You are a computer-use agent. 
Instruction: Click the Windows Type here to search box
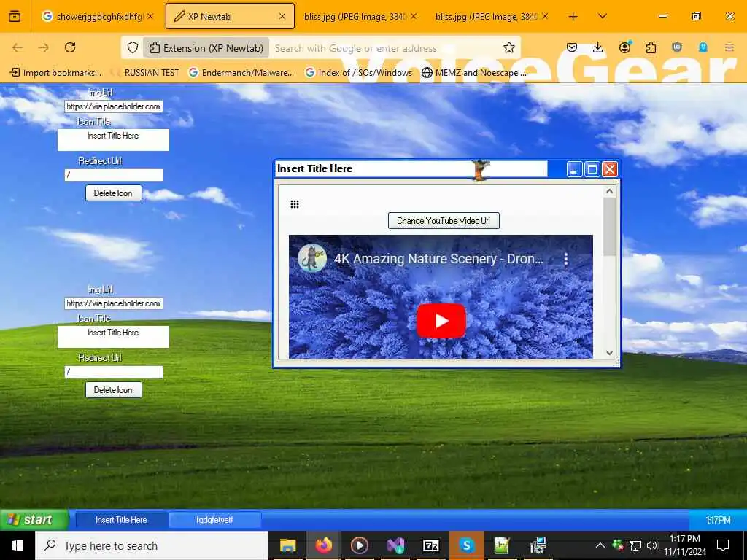pos(152,545)
